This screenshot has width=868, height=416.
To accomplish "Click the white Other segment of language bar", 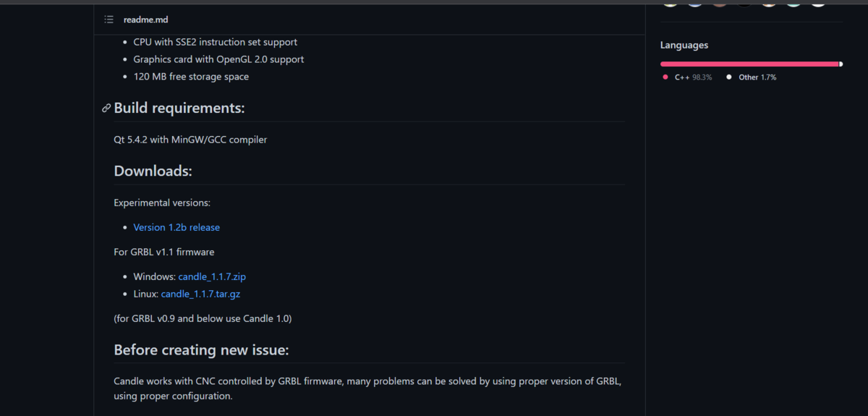I will 841,64.
